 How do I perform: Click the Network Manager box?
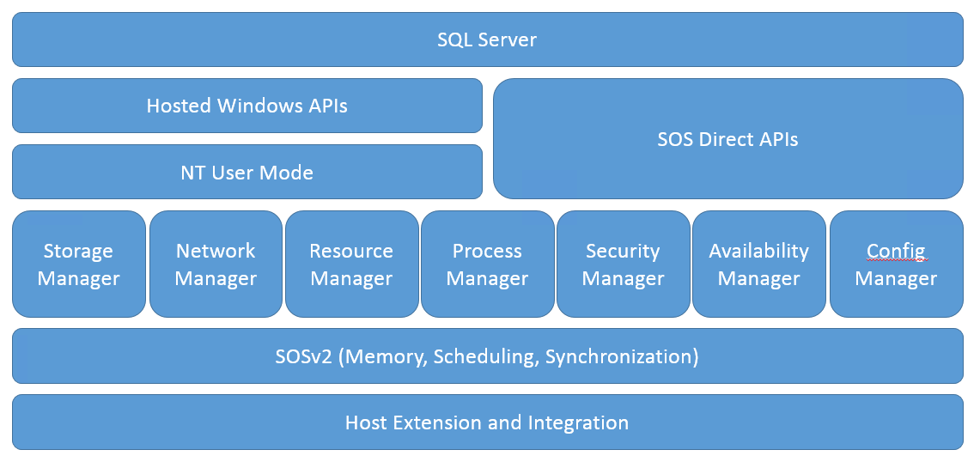click(216, 264)
